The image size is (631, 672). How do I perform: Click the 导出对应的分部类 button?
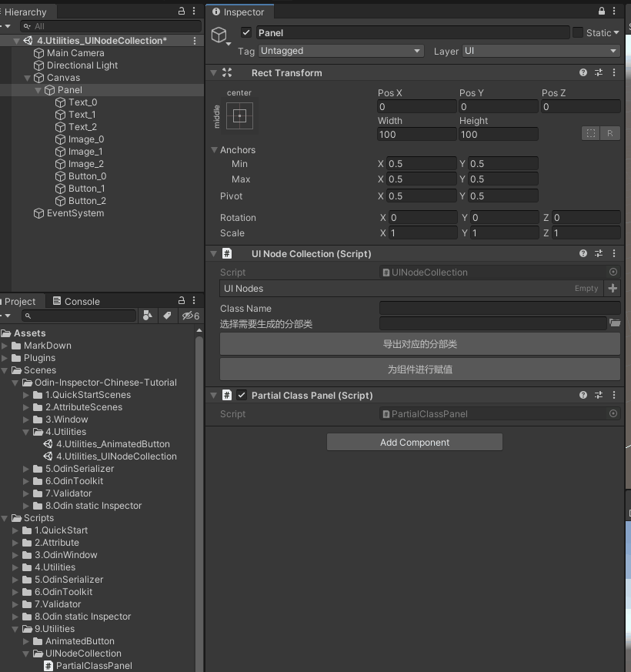(419, 344)
